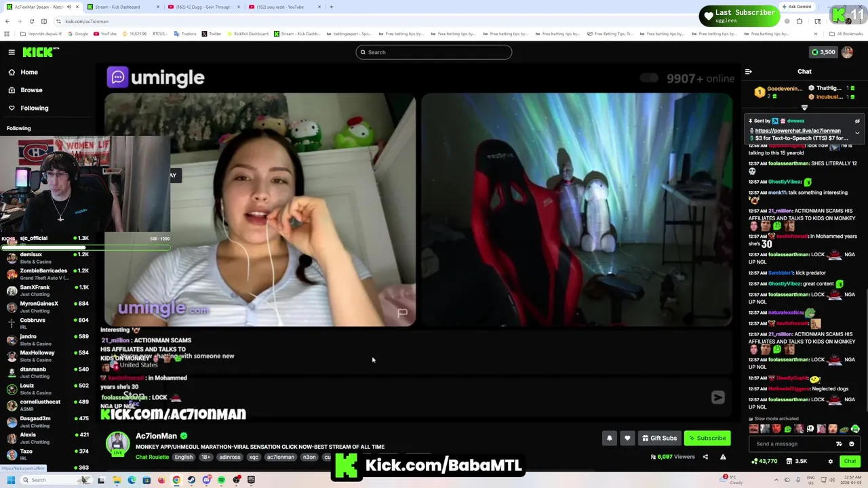
Task: Open Tazo recommended channel
Action: pos(47,454)
